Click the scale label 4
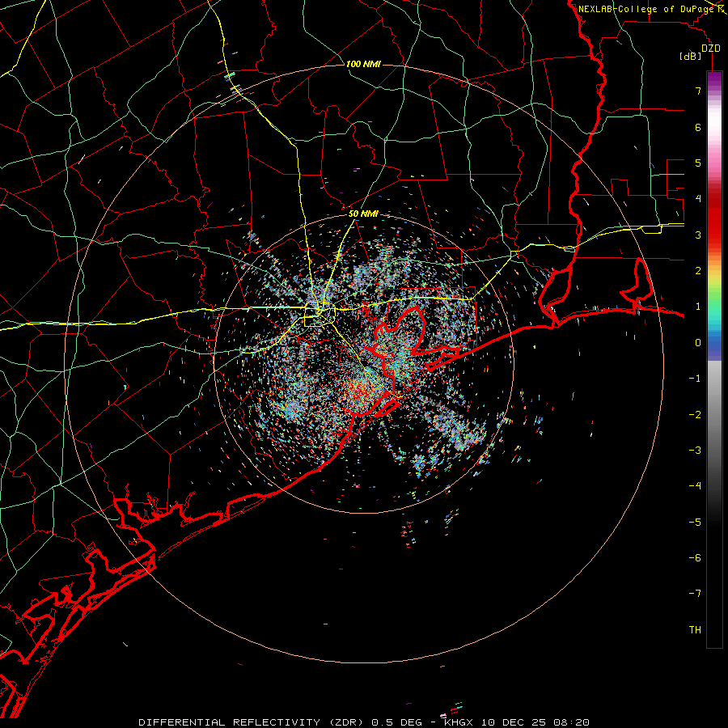The width and height of the screenshot is (728, 728). point(698,199)
